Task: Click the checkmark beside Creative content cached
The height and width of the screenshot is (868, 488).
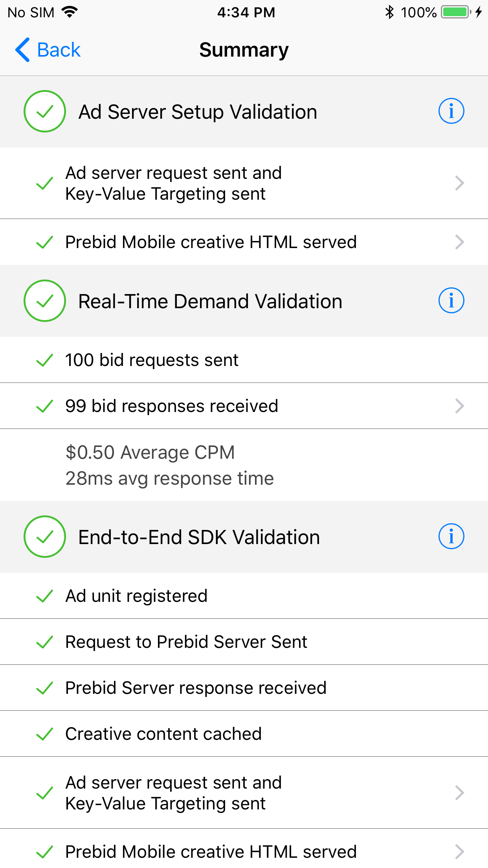Action: coord(44,734)
